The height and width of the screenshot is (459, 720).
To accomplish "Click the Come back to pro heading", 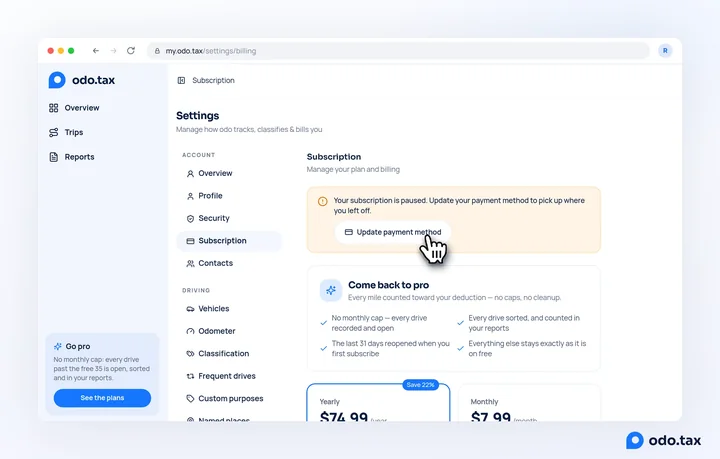I will (x=388, y=285).
